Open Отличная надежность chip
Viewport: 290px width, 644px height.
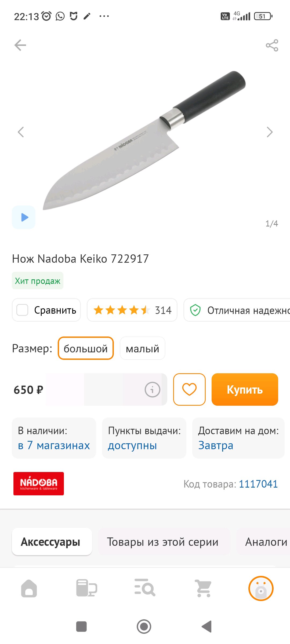click(237, 310)
